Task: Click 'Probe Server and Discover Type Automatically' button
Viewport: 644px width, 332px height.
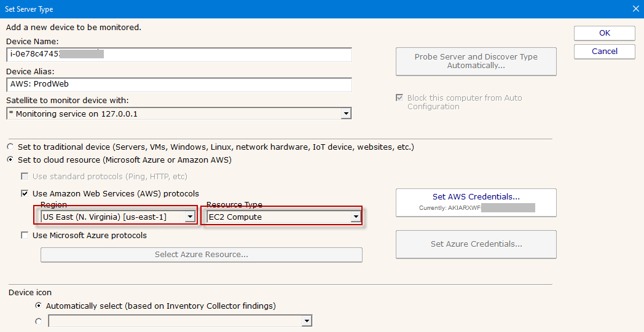Action: [x=476, y=61]
